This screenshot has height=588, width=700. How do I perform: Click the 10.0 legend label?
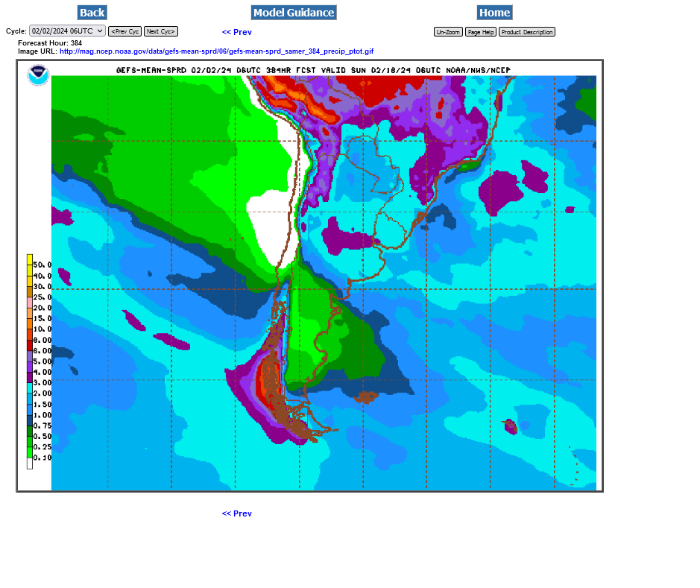pyautogui.click(x=42, y=329)
